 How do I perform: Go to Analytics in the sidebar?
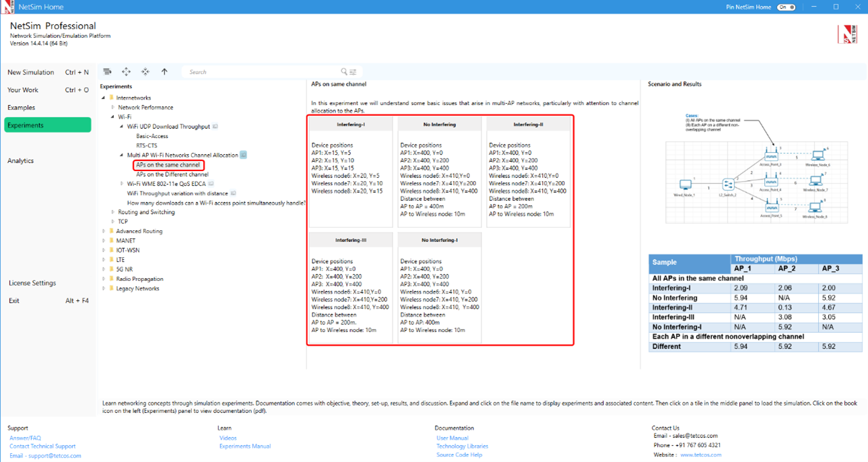tap(21, 161)
